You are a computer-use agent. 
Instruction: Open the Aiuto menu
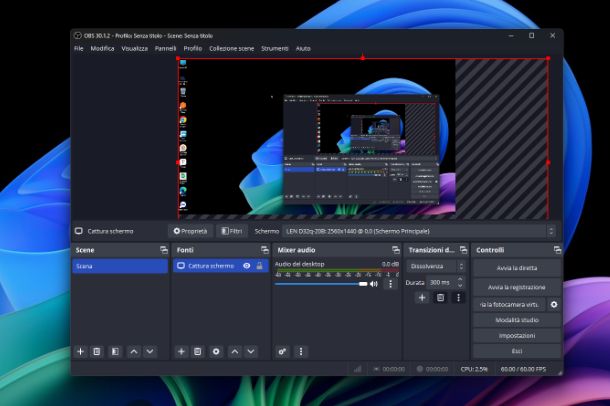pyautogui.click(x=303, y=49)
